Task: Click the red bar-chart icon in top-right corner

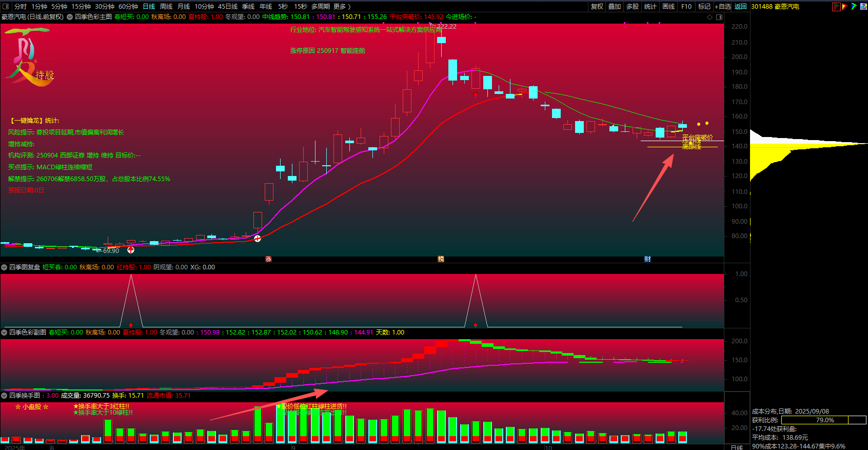Action: coord(836,7)
